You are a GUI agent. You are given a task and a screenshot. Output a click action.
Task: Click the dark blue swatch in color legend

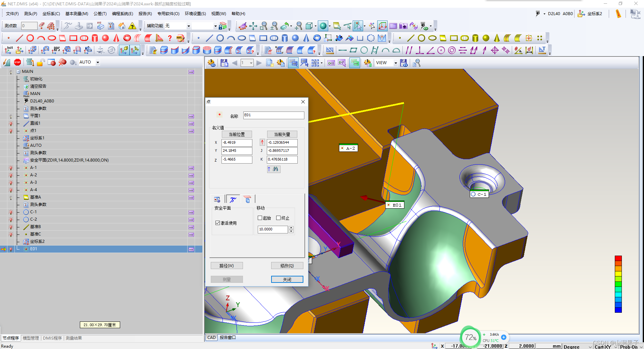coord(618,310)
